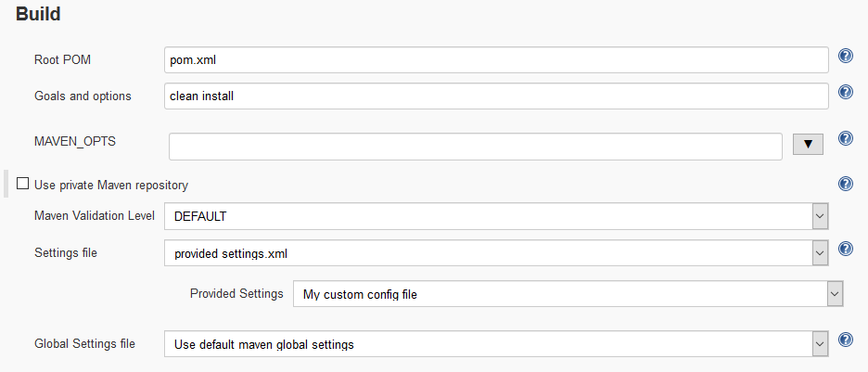Click the Provided Settings label
Viewport: 868px width, 372px height.
click(x=236, y=293)
